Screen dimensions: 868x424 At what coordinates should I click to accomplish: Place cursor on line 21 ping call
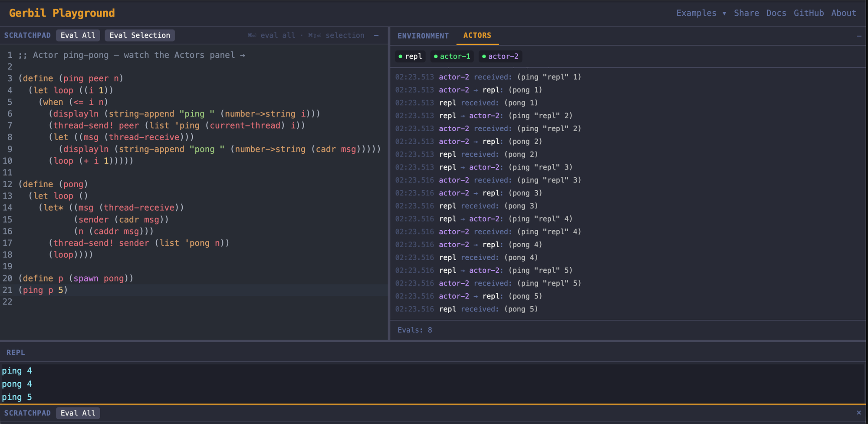click(43, 290)
